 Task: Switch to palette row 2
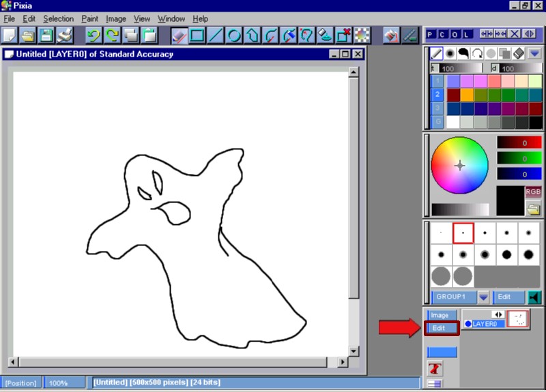[437, 95]
